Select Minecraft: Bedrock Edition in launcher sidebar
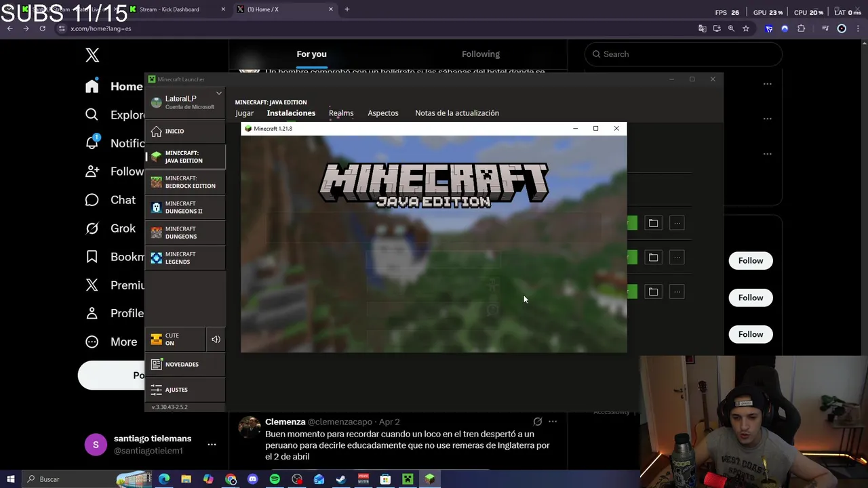Image resolution: width=868 pixels, height=488 pixels. pos(185,182)
